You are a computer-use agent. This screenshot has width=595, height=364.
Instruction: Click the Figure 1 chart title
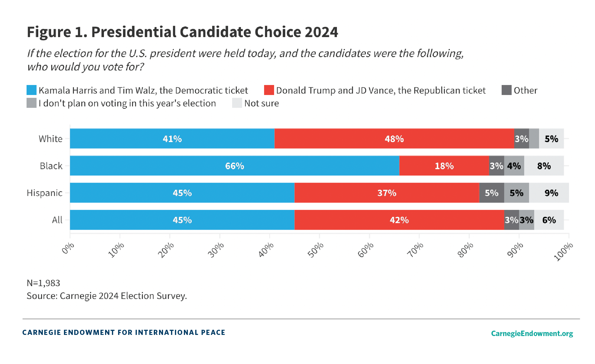pos(182,32)
